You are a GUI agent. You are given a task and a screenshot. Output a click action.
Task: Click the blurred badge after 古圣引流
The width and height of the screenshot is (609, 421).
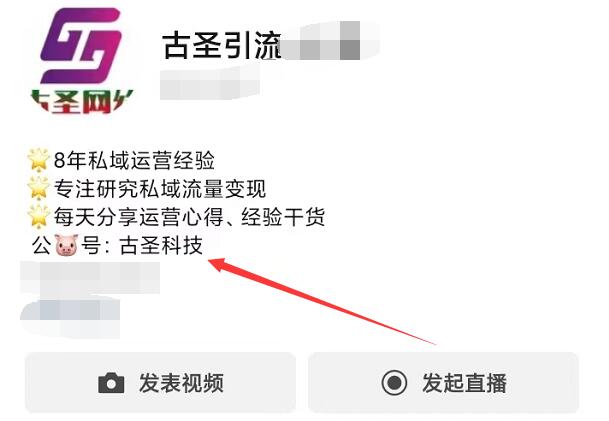click(x=330, y=41)
